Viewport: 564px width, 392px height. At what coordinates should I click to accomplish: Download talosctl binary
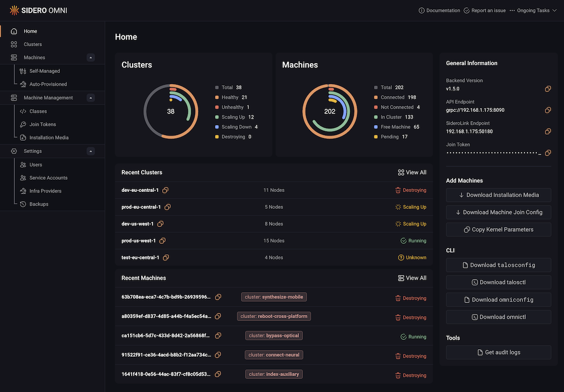click(x=499, y=282)
